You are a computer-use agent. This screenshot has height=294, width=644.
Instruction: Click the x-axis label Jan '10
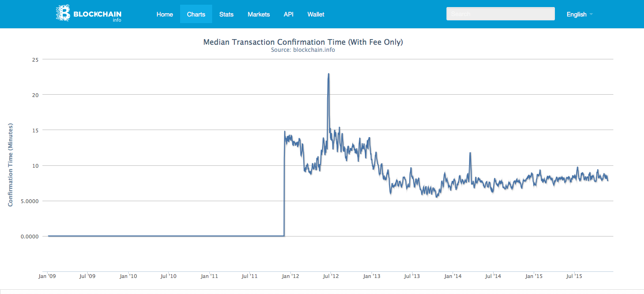click(128, 276)
